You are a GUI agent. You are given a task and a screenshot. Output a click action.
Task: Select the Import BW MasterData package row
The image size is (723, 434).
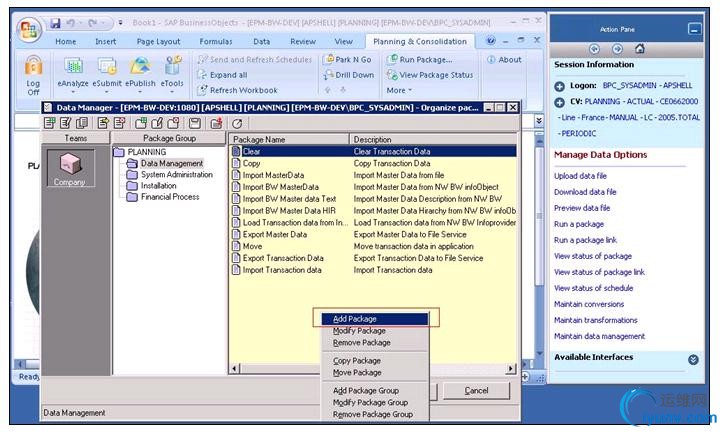[x=373, y=187]
